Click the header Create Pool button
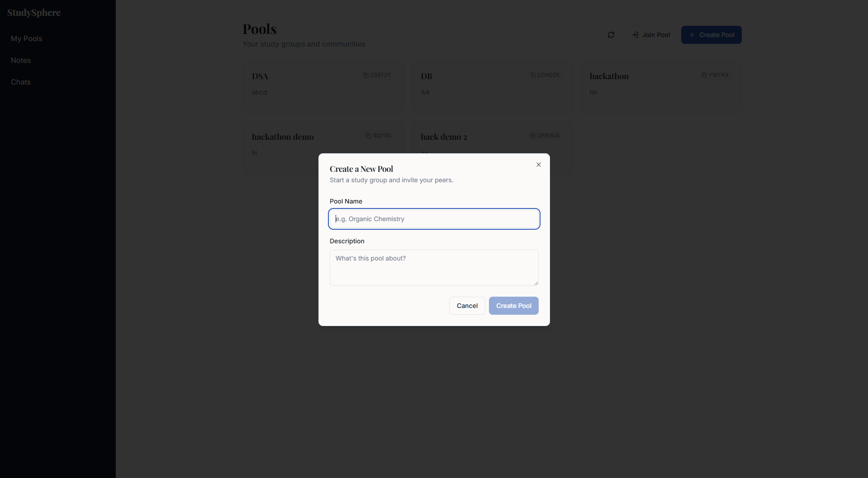 pos(711,35)
